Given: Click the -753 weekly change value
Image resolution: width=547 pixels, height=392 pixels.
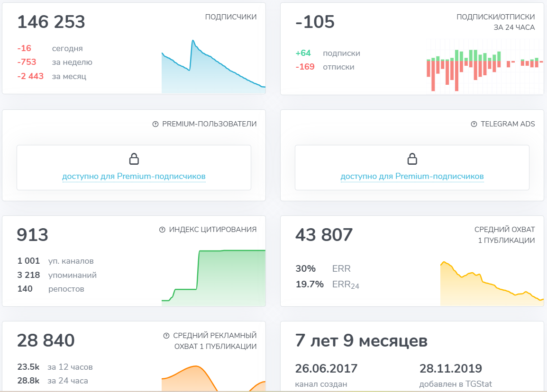Looking at the screenshot, I should point(27,62).
